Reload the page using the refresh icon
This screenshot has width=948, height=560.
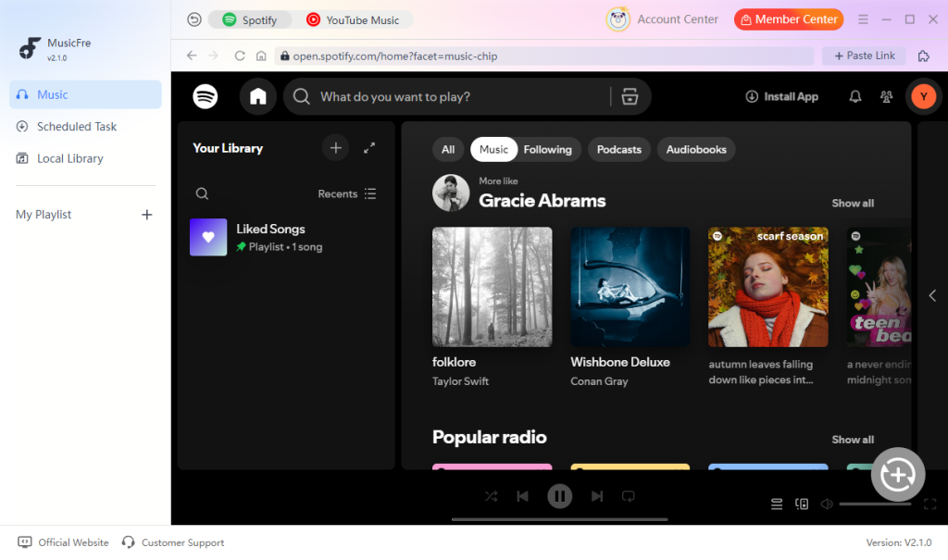point(240,56)
